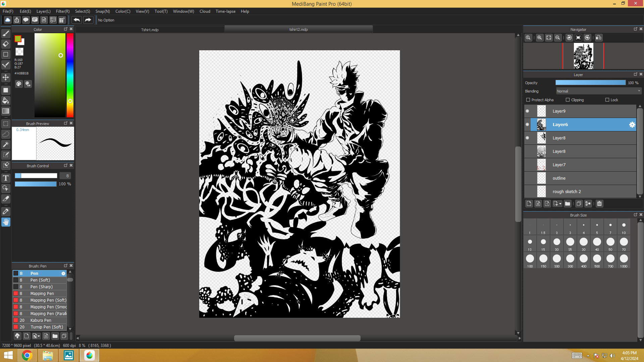Screen dimensions: 644x362
Task: Add a new layer folder
Action: click(568, 203)
